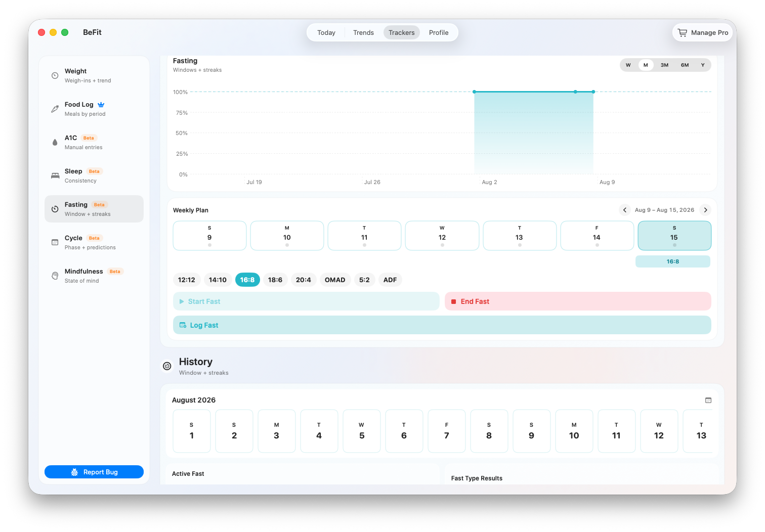Click the shopping cart icon in Manage Pro
Viewport: 765px width, 532px height.
[x=683, y=32]
